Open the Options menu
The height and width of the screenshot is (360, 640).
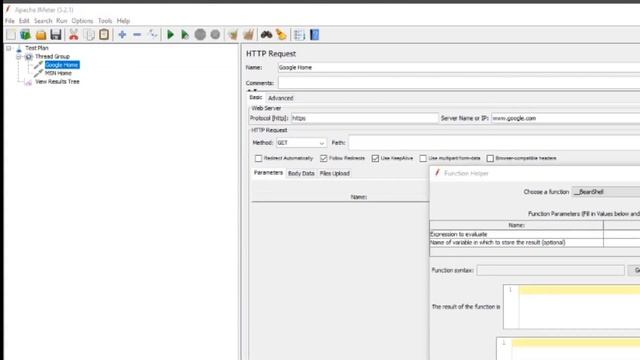tap(82, 21)
